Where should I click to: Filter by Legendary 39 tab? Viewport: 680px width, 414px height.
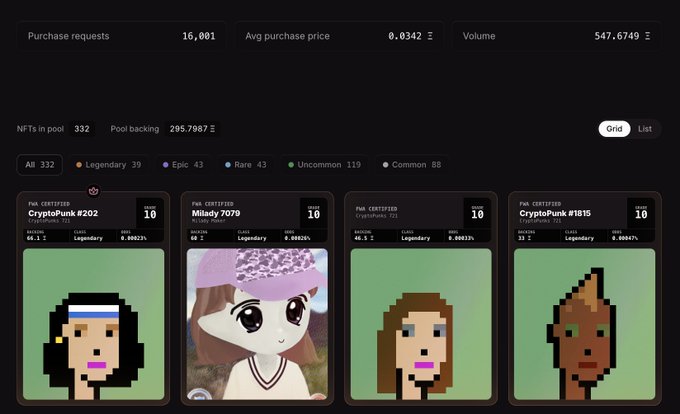click(108, 165)
